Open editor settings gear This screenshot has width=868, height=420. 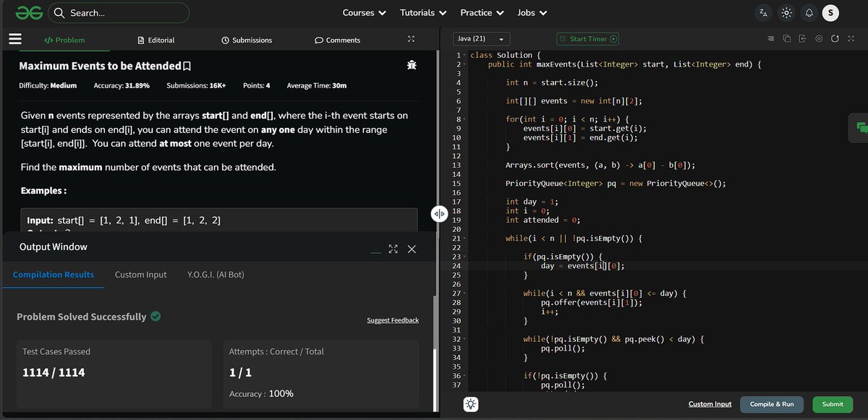(x=819, y=38)
